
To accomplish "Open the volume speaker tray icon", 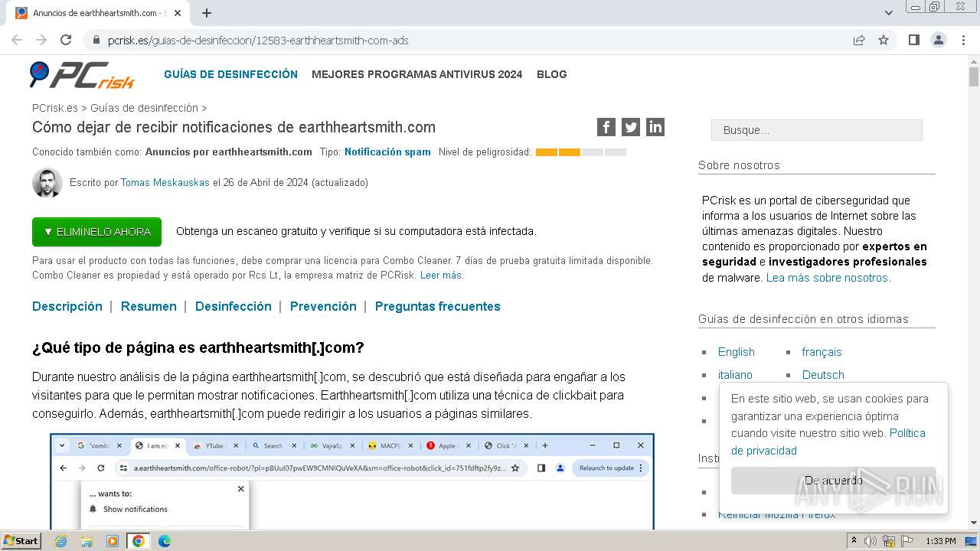I will 871,541.
